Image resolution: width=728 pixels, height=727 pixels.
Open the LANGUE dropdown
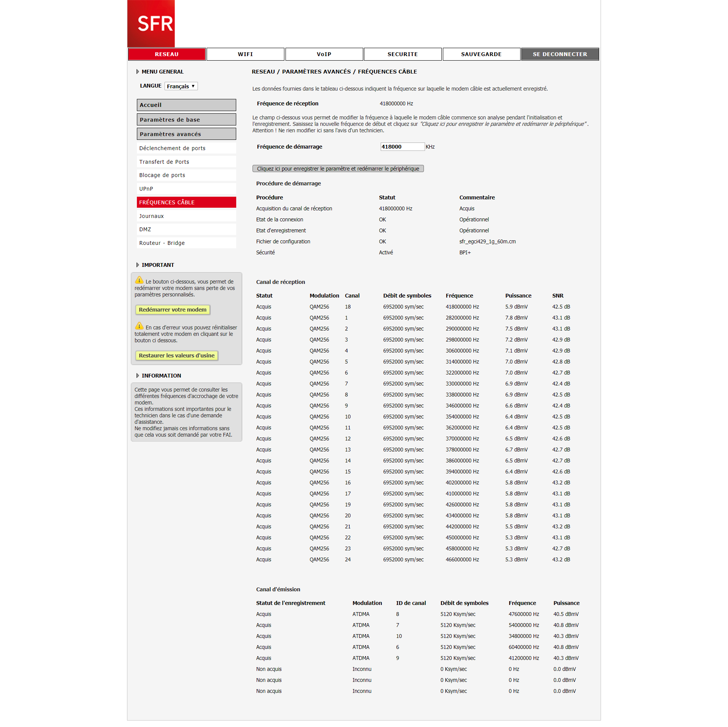coord(181,86)
